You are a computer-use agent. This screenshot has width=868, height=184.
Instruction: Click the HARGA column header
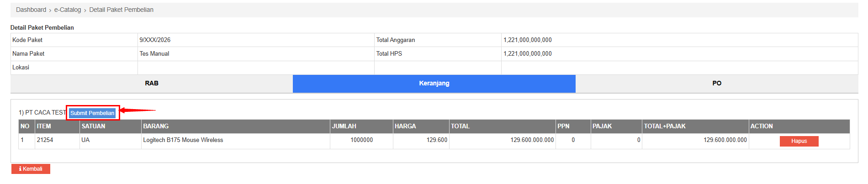pos(405,126)
